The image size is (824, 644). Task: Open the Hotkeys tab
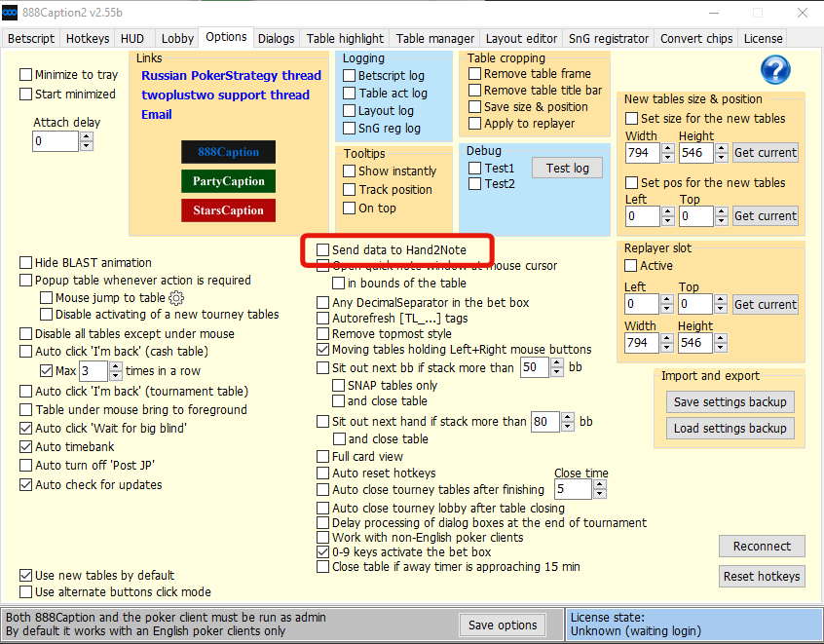(88, 38)
